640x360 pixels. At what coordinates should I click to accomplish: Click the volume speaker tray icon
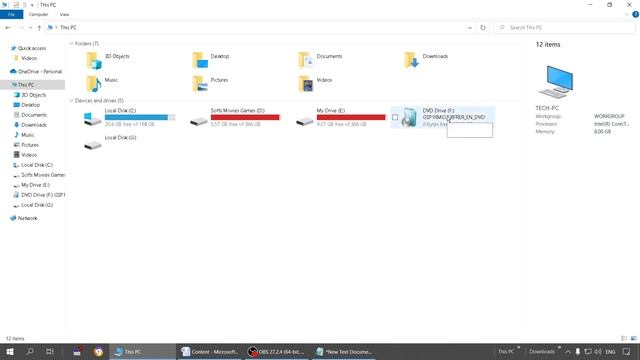click(x=598, y=351)
